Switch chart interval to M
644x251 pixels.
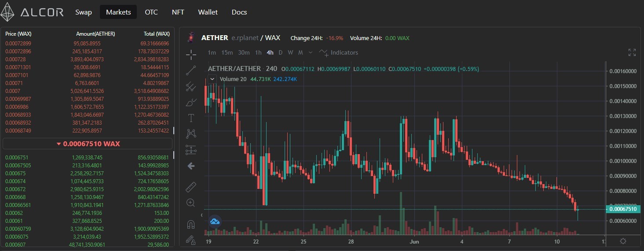(300, 52)
